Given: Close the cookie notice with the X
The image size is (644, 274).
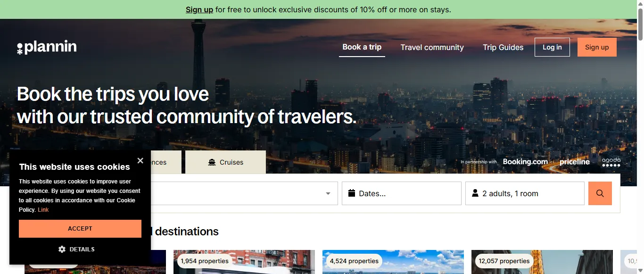Looking at the screenshot, I should click(x=140, y=161).
